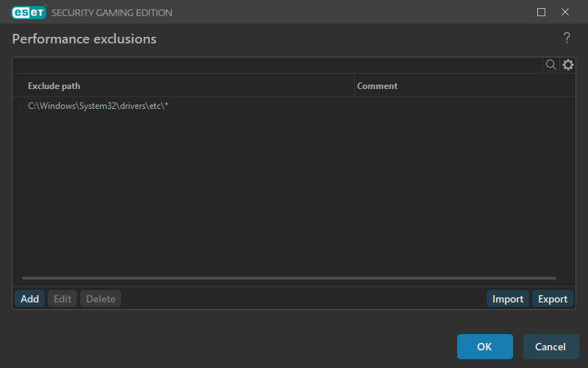588x368 pixels.
Task: Click the Add button
Action: pos(29,299)
